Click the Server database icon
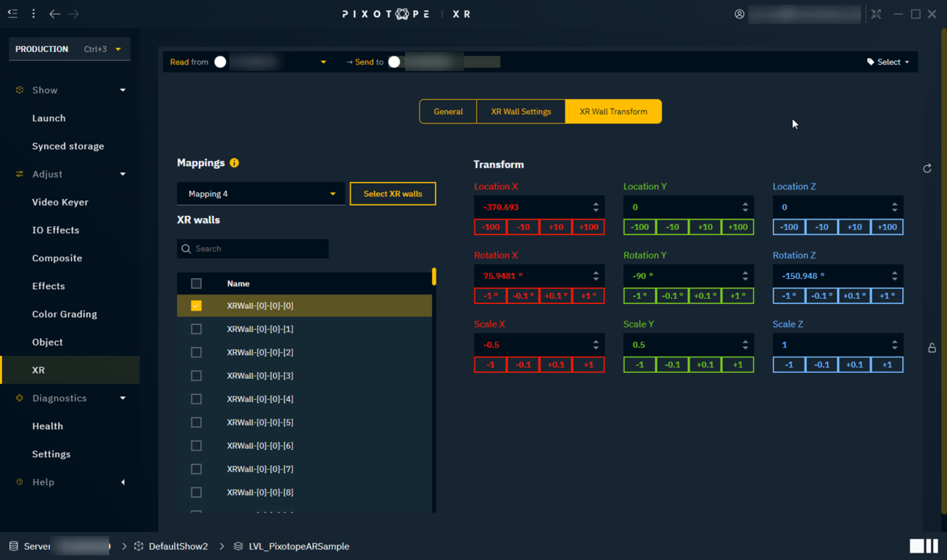 click(x=14, y=546)
